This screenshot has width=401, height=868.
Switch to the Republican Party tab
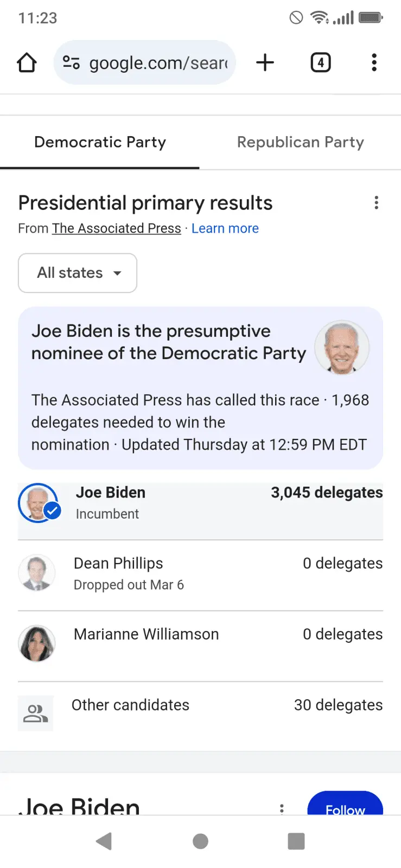click(300, 142)
